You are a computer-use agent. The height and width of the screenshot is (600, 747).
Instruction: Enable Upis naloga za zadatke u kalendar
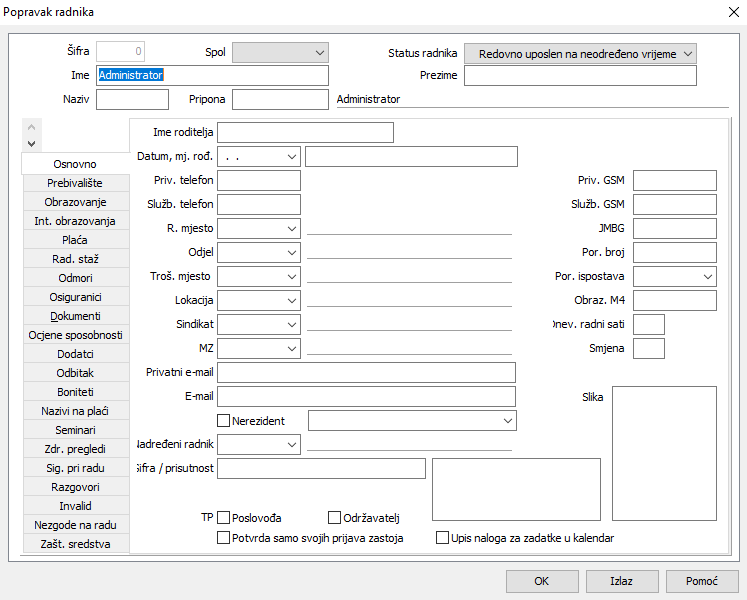click(443, 538)
